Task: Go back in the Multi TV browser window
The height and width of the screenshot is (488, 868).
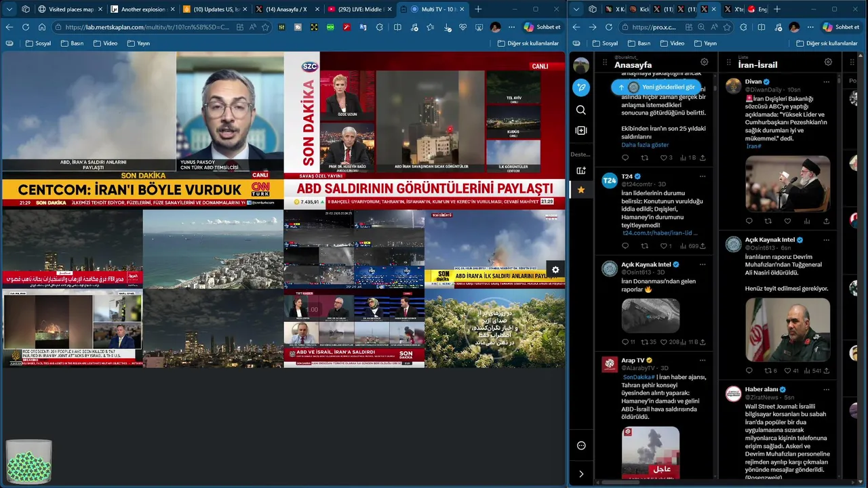Action: click(9, 27)
